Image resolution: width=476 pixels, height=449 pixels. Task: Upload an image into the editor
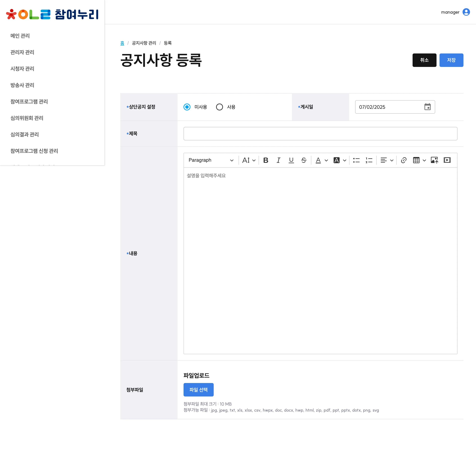[x=435, y=160]
